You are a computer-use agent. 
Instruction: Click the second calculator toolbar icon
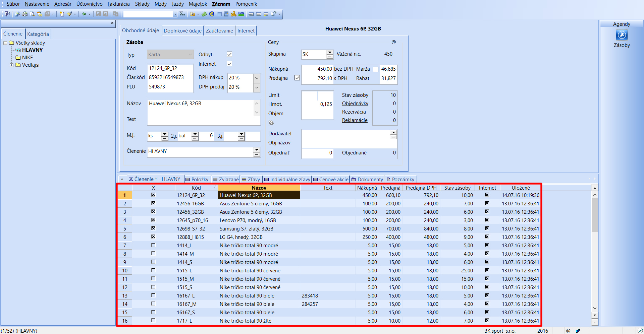226,14
